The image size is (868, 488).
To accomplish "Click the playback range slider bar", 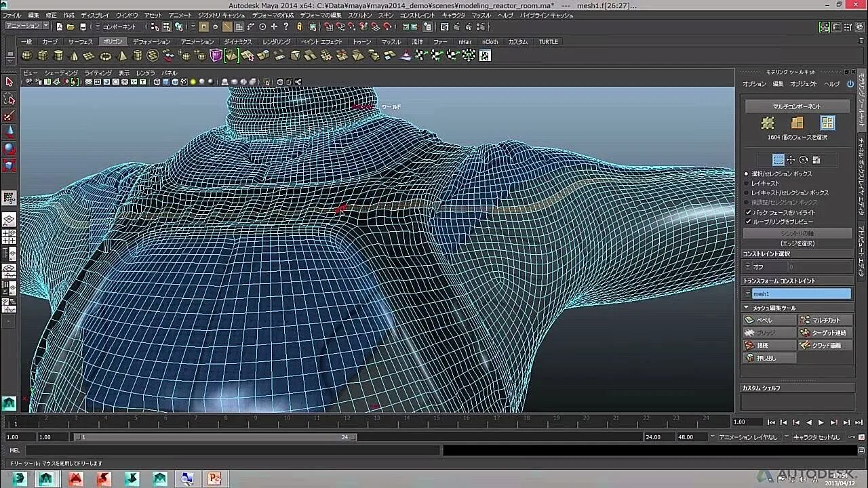I will click(x=216, y=437).
